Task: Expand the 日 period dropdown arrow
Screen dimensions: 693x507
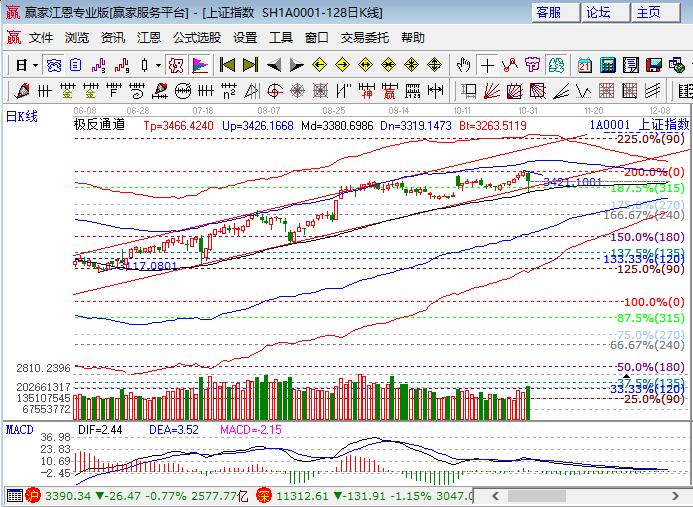Action: coord(34,65)
